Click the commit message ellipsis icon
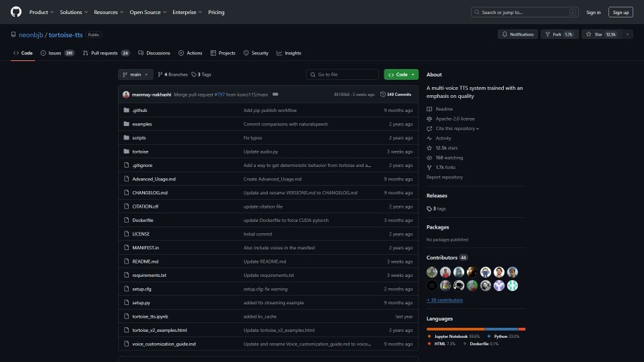Image resolution: width=644 pixels, height=362 pixels. (x=275, y=95)
